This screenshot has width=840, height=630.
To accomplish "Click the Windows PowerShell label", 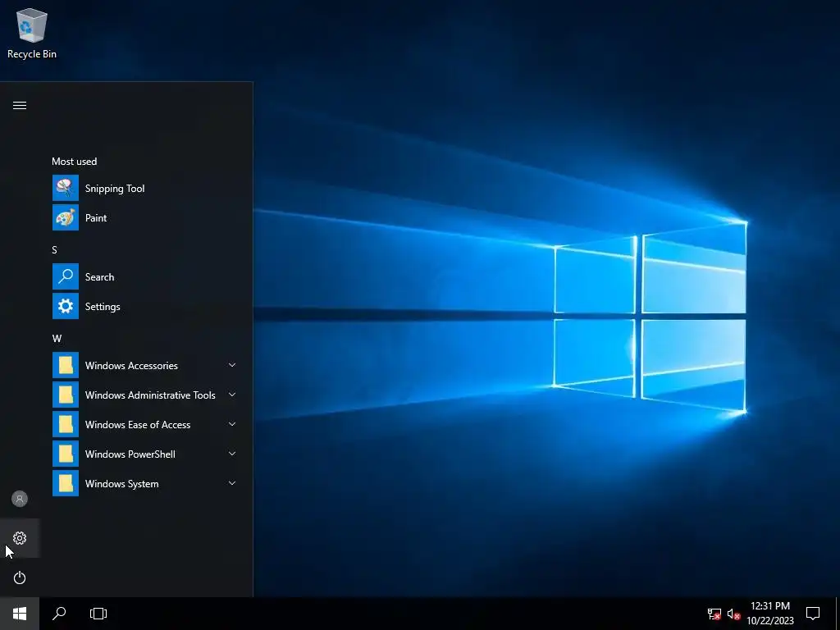I will tap(130, 454).
